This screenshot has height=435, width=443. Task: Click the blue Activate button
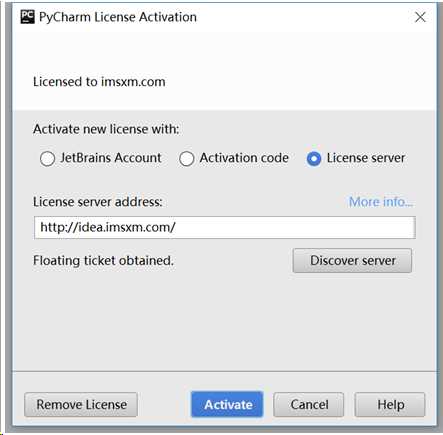click(x=227, y=405)
